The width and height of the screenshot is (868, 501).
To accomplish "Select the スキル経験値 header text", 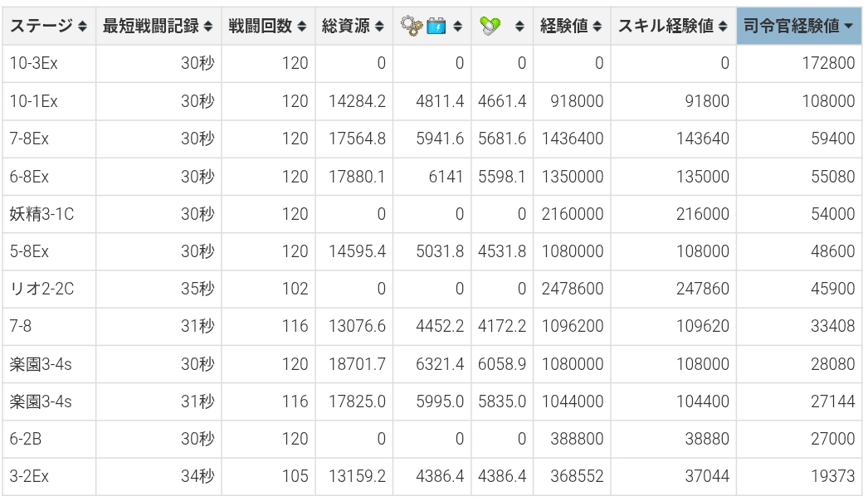I will (666, 27).
